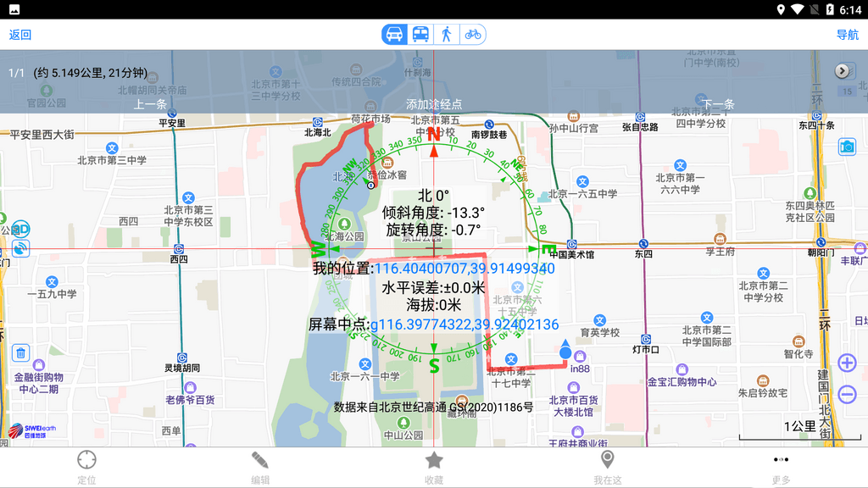Image resolution: width=868 pixels, height=488 pixels.
Task: Go to next route 下一条
Action: [x=718, y=104]
